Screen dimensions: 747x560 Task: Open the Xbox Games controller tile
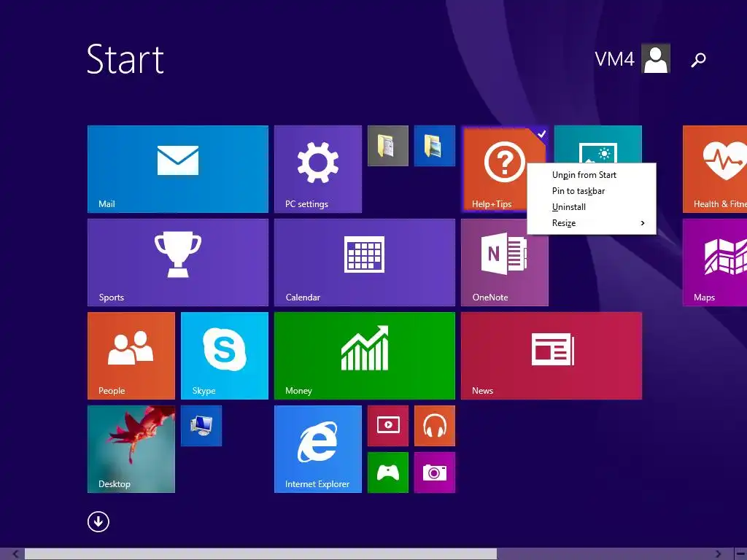[x=388, y=472]
